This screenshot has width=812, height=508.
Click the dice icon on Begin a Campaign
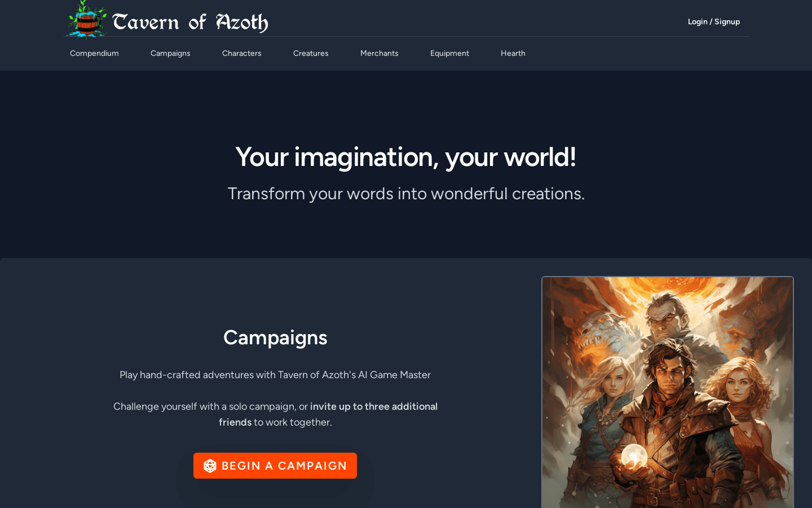(210, 466)
